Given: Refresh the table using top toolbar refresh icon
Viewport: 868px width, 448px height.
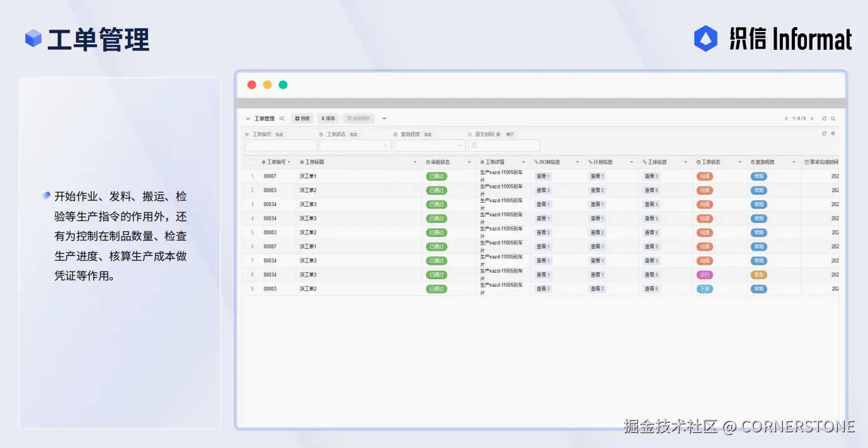Looking at the screenshot, I should tap(824, 118).
